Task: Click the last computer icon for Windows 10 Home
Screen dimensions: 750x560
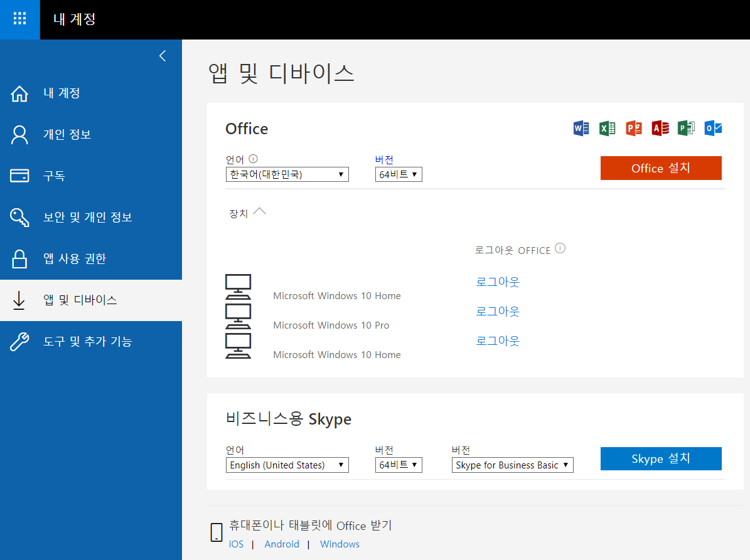Action: point(238,346)
